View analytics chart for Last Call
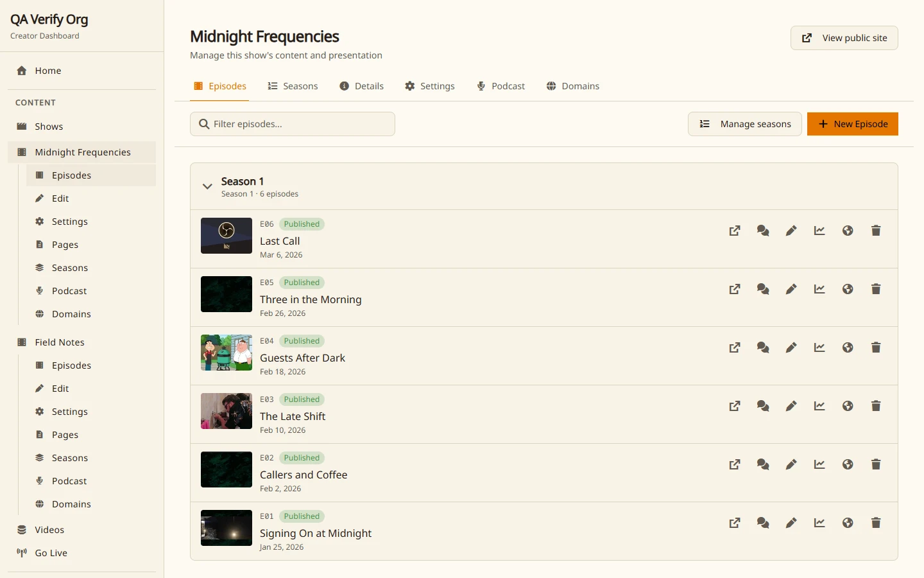The height and width of the screenshot is (578, 924). tap(819, 231)
